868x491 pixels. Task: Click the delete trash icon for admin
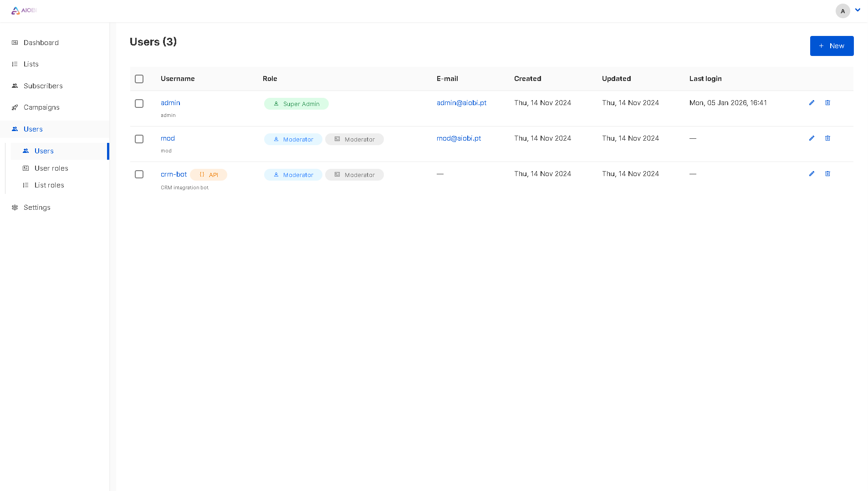pos(827,103)
